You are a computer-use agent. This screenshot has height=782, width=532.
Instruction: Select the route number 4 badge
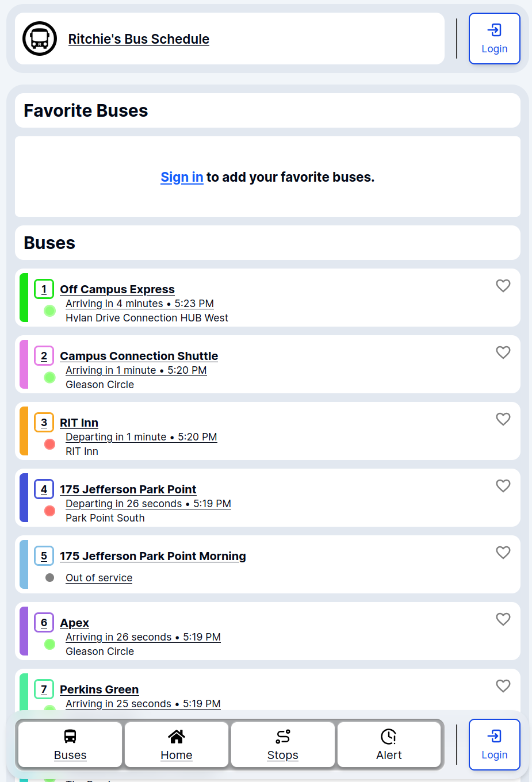coord(44,489)
